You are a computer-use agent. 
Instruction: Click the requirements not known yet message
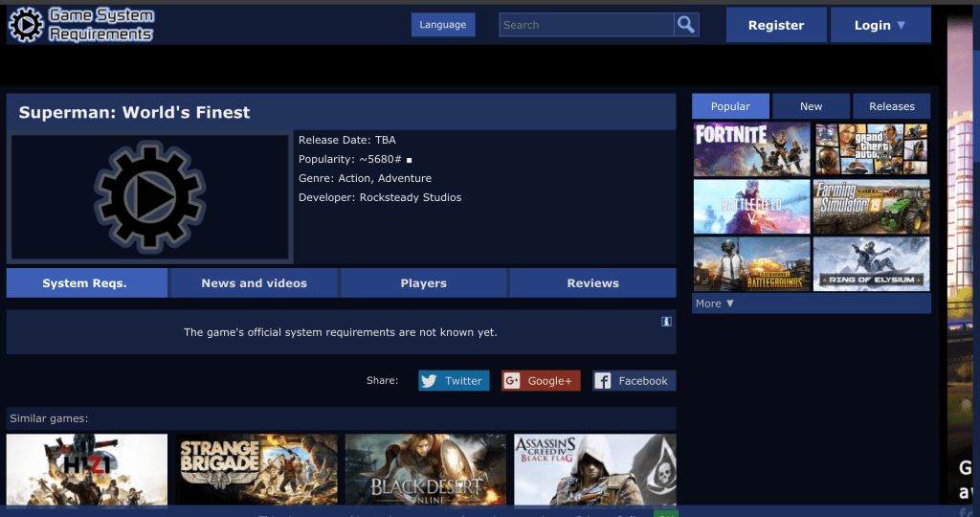point(341,332)
